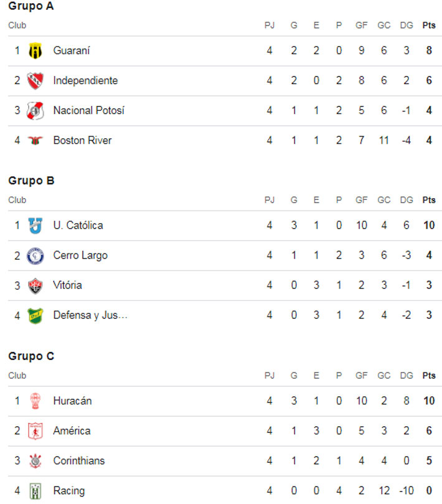Click the Grupo B heading
442x504 pixels.
31,181
